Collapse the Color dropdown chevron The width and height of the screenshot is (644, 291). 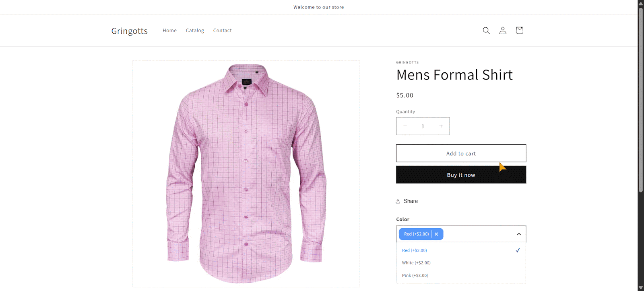(x=519, y=234)
